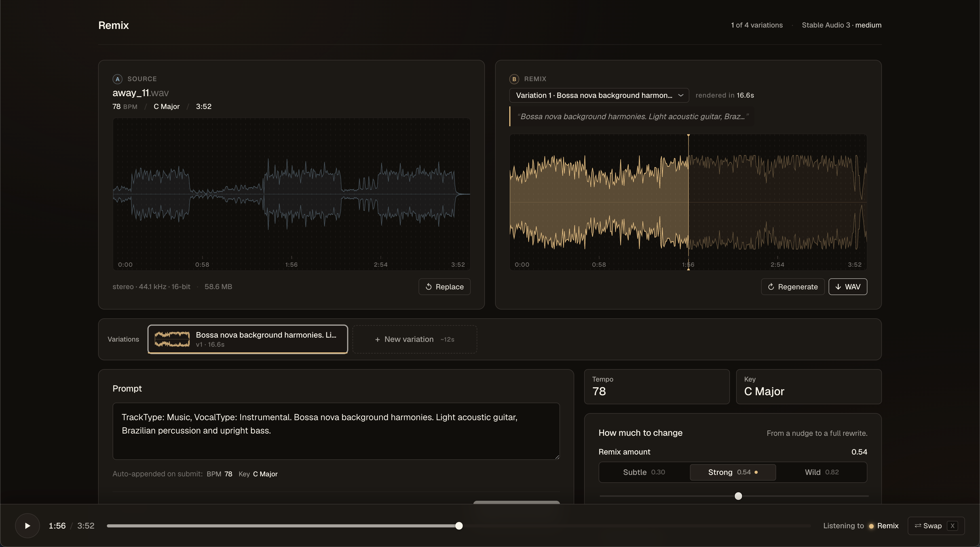980x547 pixels.
Task: Open the Variation 1 dropdown selector
Action: (599, 95)
